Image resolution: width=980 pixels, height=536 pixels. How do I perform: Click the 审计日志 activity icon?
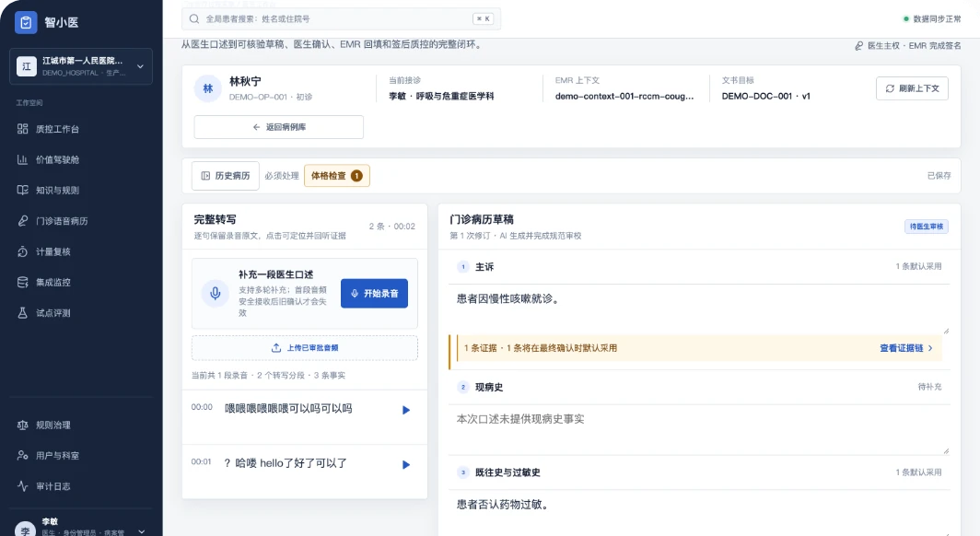coord(22,486)
